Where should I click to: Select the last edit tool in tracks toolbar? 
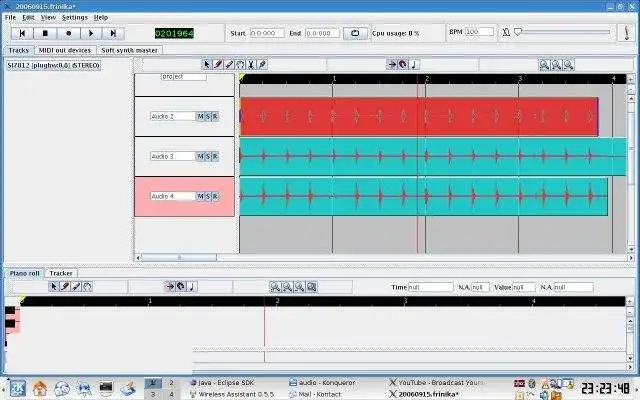262,64
